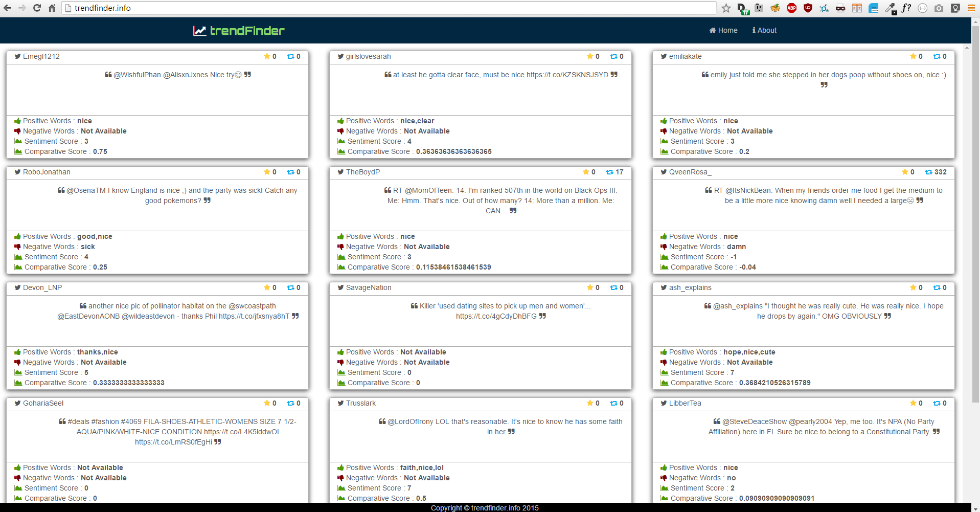The height and width of the screenshot is (512, 980).
Task: Open the Home nav item
Action: point(723,31)
